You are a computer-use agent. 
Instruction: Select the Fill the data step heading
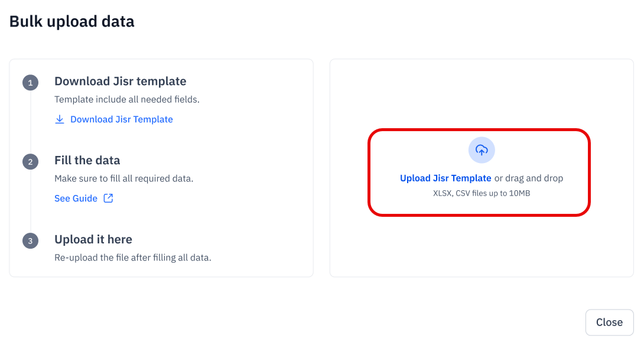(87, 160)
